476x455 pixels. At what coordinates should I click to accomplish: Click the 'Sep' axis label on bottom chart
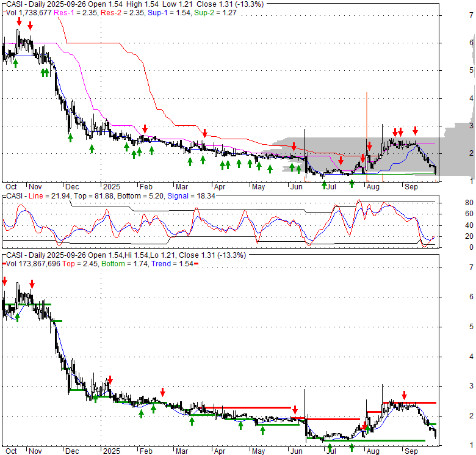click(x=411, y=451)
